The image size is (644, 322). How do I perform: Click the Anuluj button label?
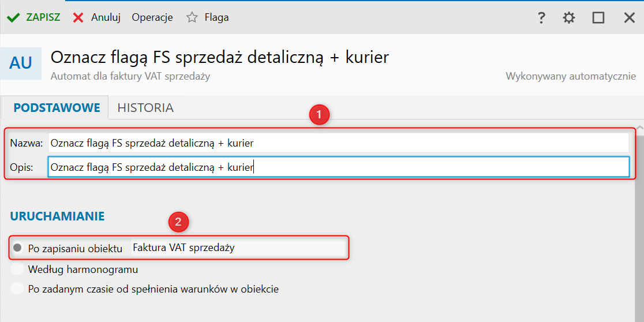tap(106, 17)
